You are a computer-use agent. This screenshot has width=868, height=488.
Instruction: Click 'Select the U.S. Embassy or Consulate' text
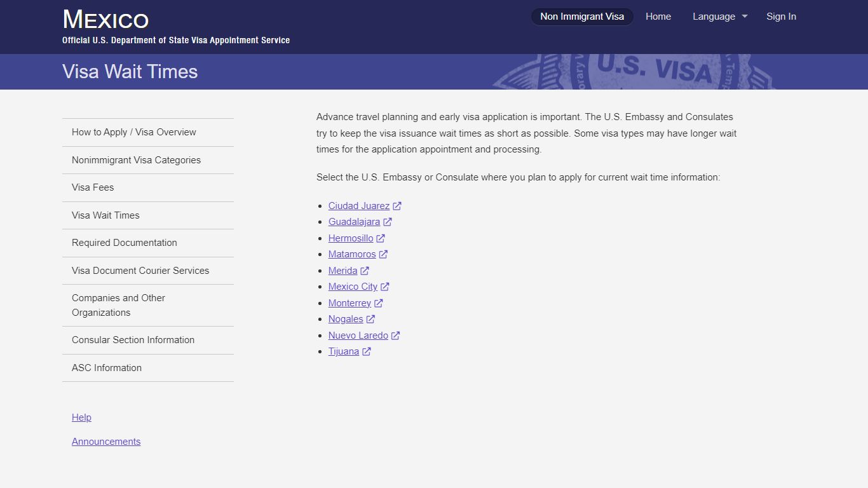click(519, 177)
